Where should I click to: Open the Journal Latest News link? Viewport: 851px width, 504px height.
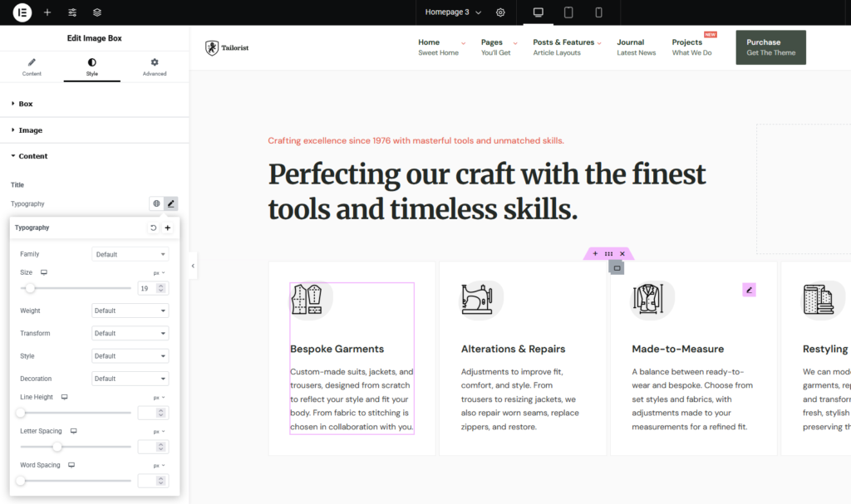click(x=636, y=47)
